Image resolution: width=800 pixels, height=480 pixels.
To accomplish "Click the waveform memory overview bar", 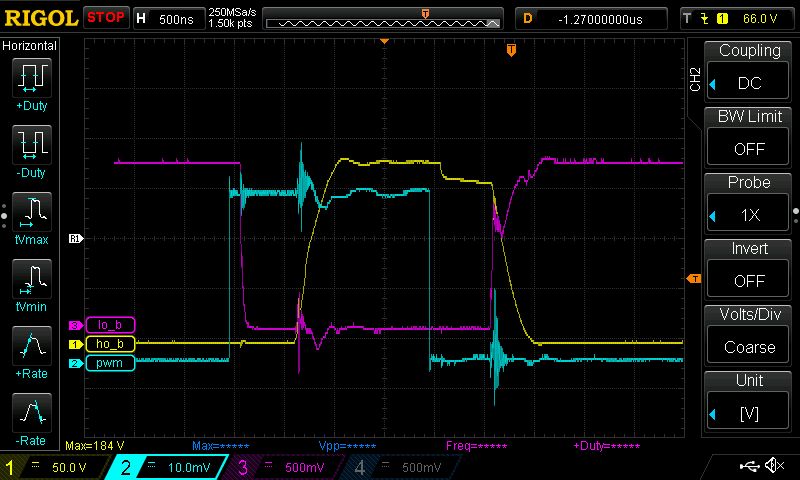I will 383,19.
